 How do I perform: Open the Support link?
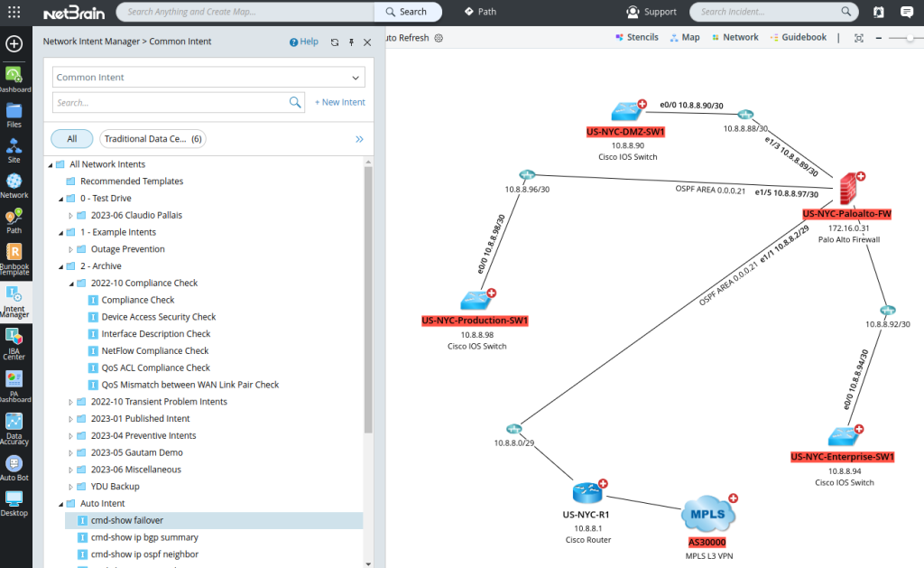coord(651,12)
